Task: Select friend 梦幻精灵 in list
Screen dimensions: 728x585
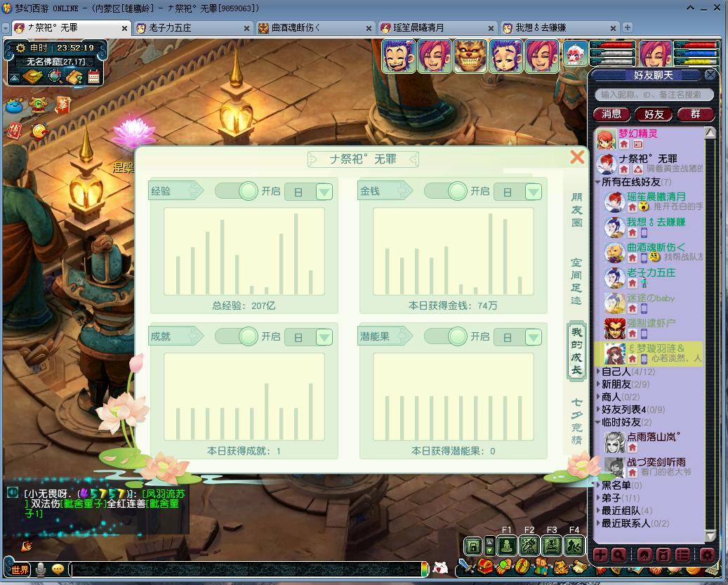Action: (x=649, y=138)
